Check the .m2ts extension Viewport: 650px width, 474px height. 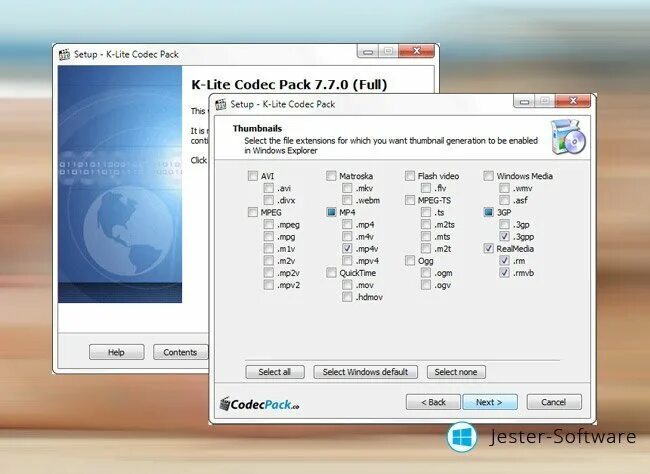[426, 224]
